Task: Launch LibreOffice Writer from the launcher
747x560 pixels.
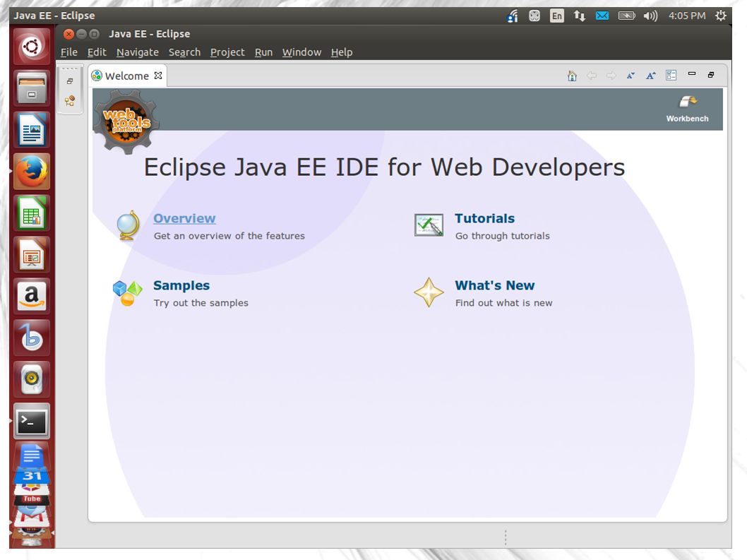Action: click(32, 130)
